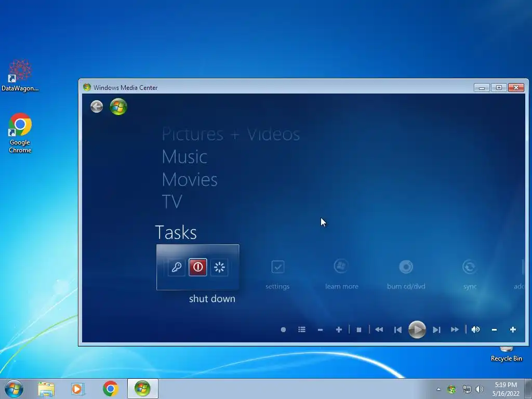This screenshot has height=399, width=532.
Task: Click the Show desktop button on the taskbar
Action: tap(528, 389)
